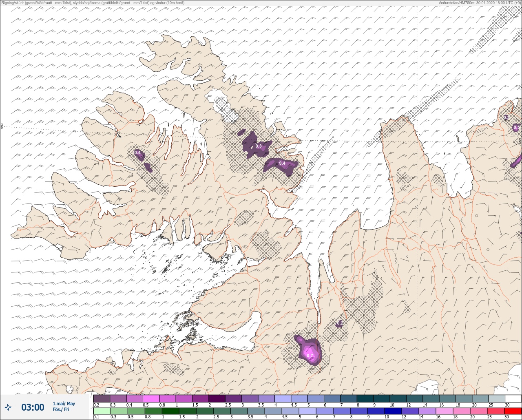Select the bright red 30 swatch, rain legend
The width and height of the screenshot is (522, 420).
pos(513,411)
